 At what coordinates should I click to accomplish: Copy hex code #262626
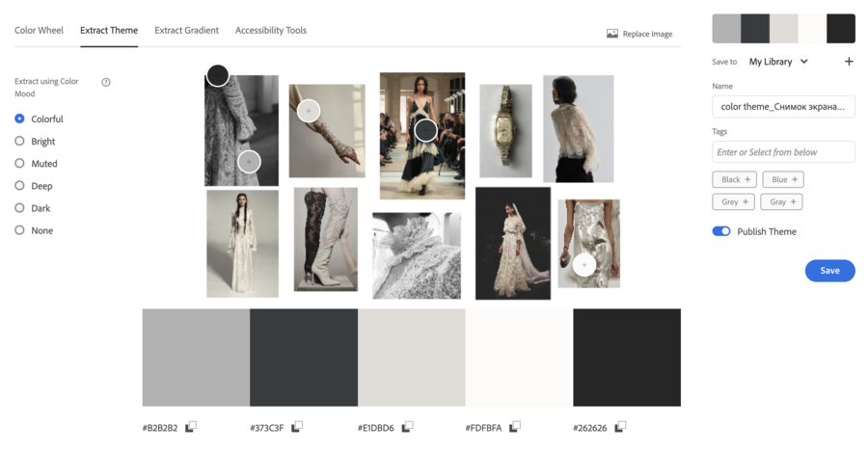620,427
